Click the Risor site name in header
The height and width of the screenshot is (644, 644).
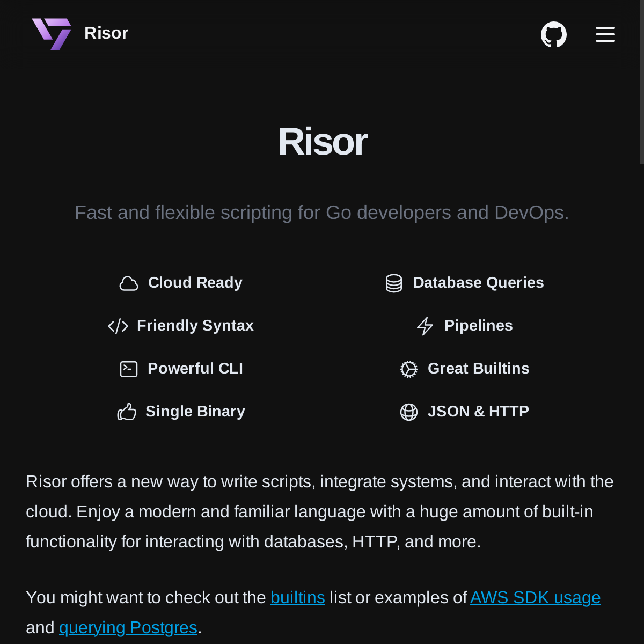106,33
